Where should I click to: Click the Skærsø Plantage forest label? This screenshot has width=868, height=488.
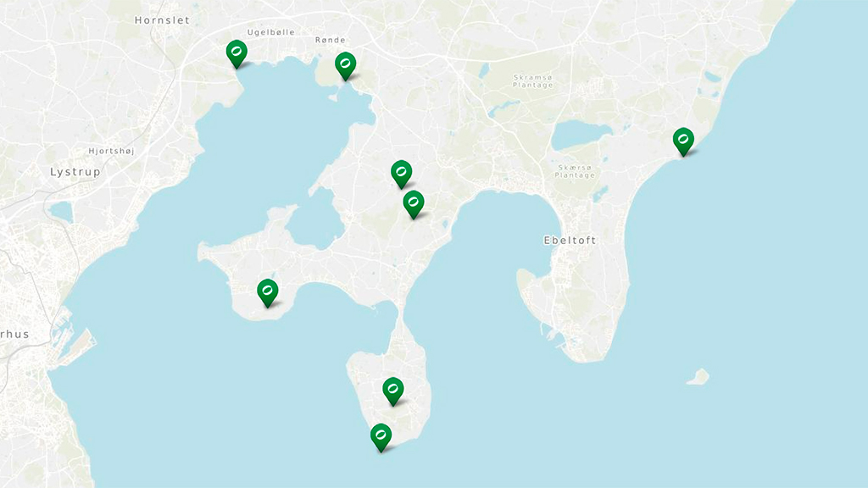click(x=575, y=171)
